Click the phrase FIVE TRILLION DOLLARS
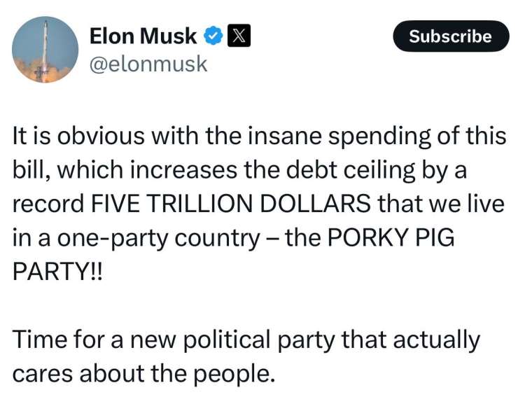The image size is (532, 418). 231,203
